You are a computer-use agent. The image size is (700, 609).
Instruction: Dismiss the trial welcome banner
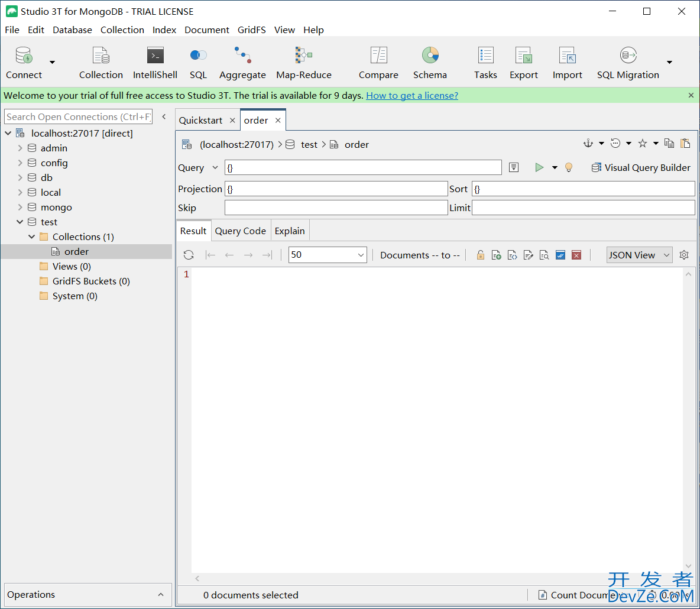pyautogui.click(x=691, y=95)
